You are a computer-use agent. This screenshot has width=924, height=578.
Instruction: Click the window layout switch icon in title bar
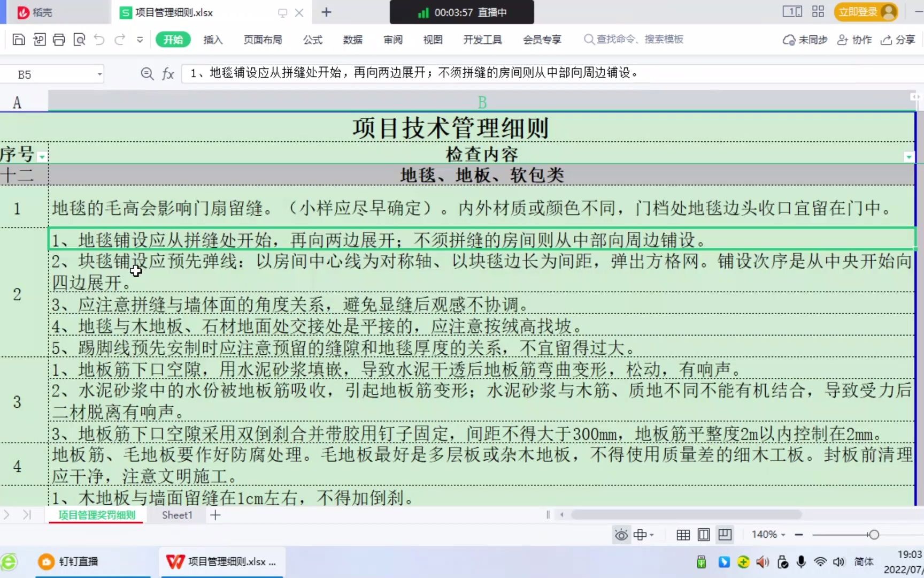792,12
